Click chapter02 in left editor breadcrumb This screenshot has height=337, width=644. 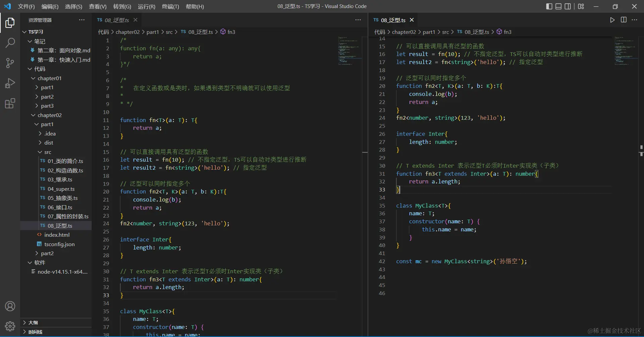coord(127,32)
